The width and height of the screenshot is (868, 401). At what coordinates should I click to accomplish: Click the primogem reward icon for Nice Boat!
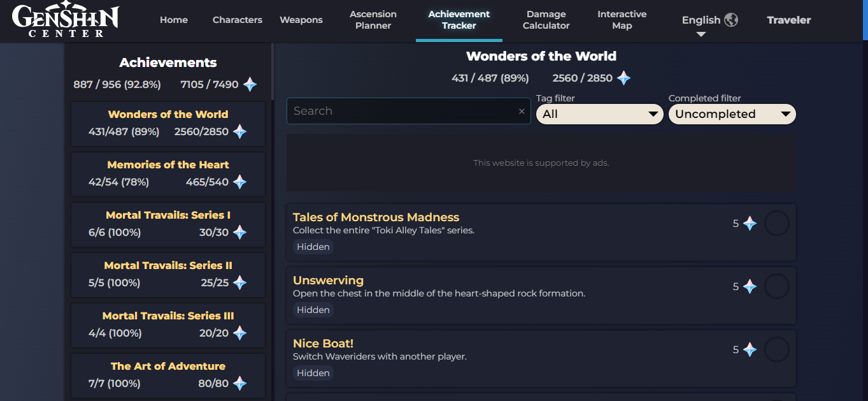[x=750, y=349]
